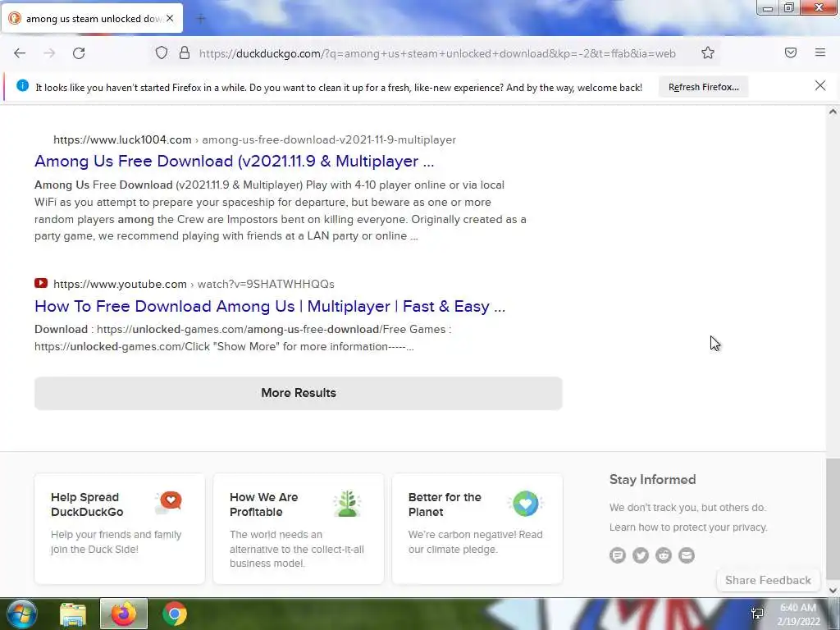Go back with the browser back arrow
Viewport: 840px width, 630px height.
20,53
